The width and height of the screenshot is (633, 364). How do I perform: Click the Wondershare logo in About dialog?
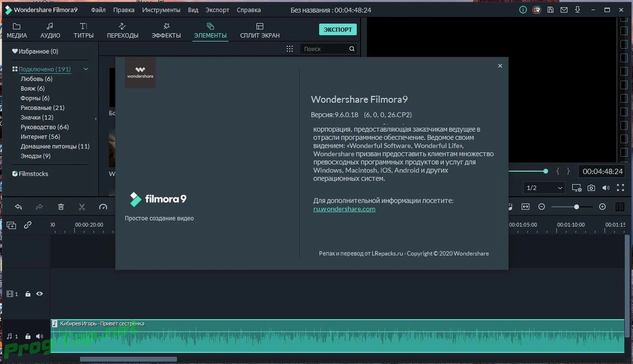(140, 73)
